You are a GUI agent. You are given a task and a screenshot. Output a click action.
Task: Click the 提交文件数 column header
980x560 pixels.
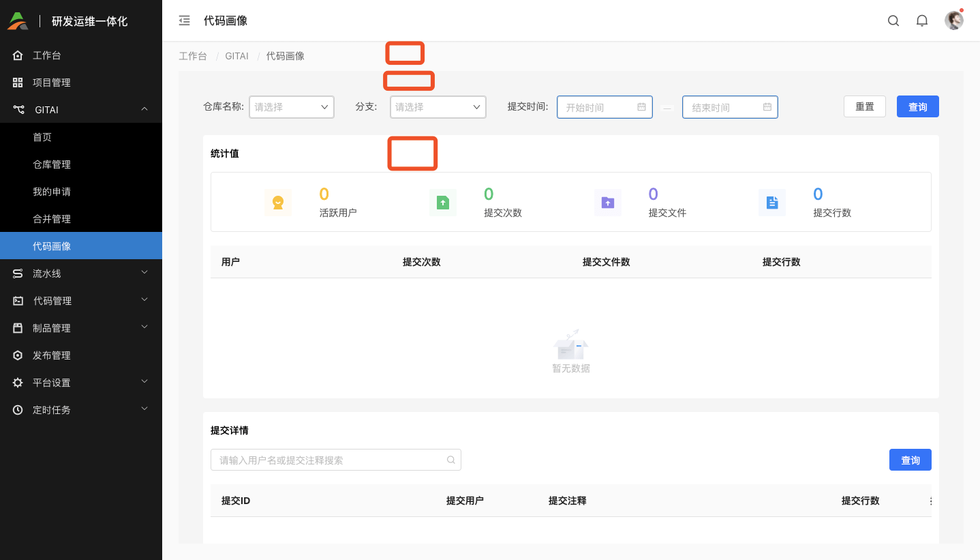[607, 262]
